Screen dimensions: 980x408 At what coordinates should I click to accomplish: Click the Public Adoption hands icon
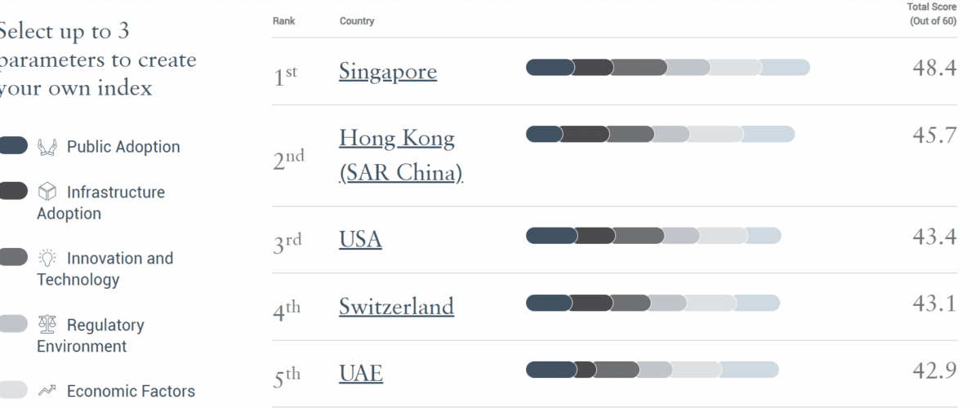[47, 147]
